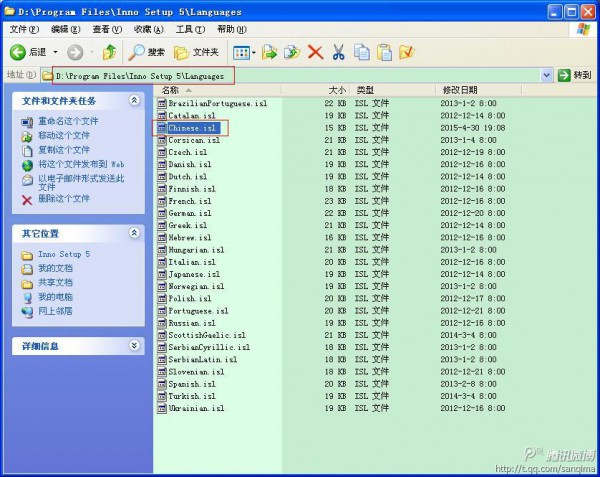This screenshot has width=600, height=477.
Task: Open Shared Documents in Other Places
Action: pyautogui.click(x=55, y=283)
